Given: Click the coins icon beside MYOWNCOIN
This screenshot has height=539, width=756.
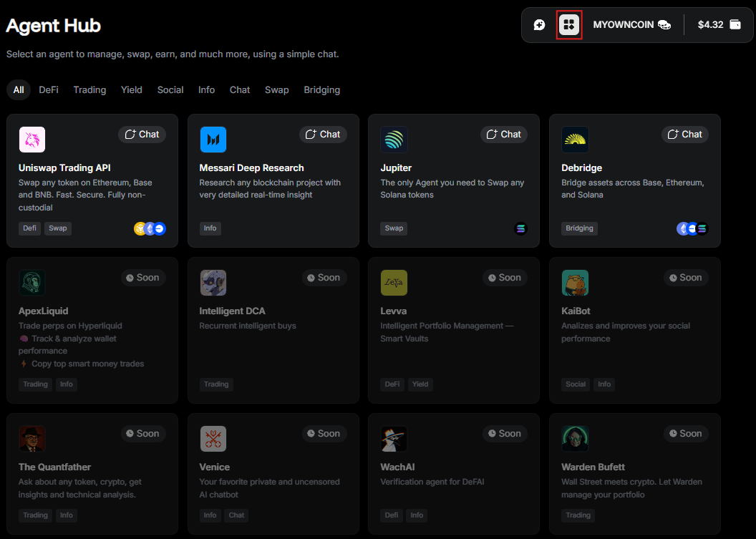Looking at the screenshot, I should point(664,24).
